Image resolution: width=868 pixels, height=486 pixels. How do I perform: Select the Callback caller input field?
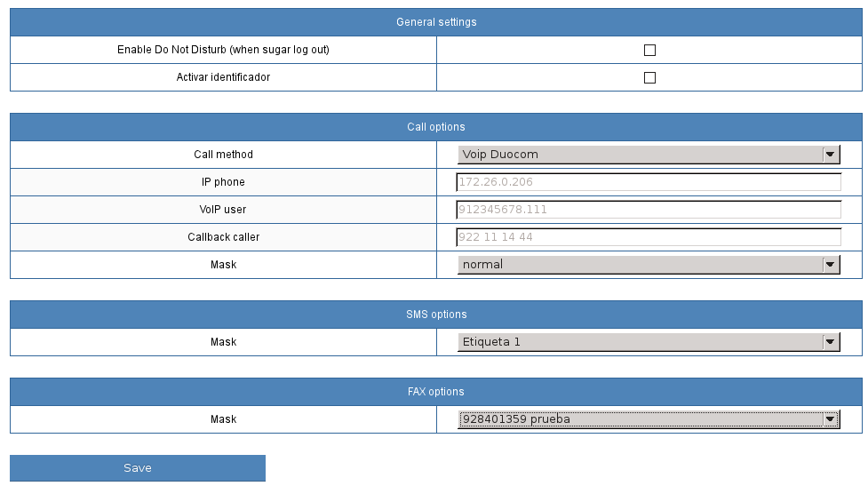click(649, 237)
